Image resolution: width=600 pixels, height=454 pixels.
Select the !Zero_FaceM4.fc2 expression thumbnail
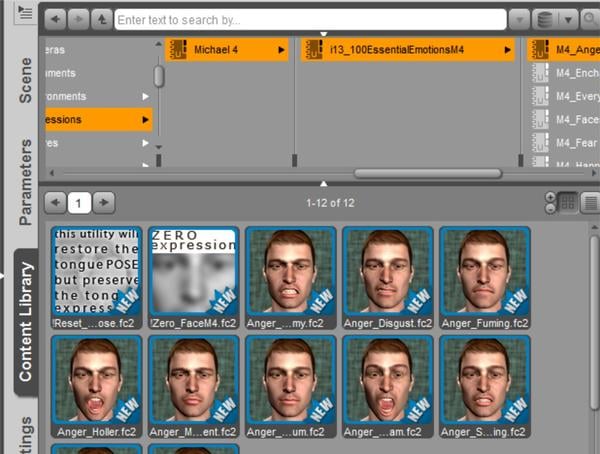[x=194, y=278]
